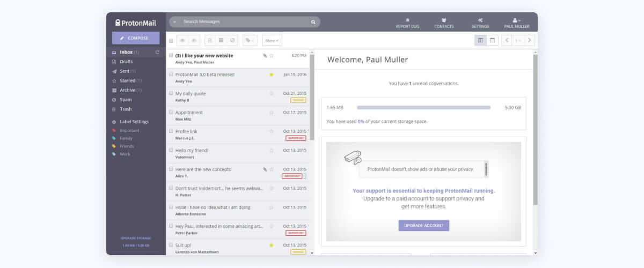Image resolution: width=644 pixels, height=268 pixels.
Task: Click the Upgrade Account button
Action: [x=423, y=226]
